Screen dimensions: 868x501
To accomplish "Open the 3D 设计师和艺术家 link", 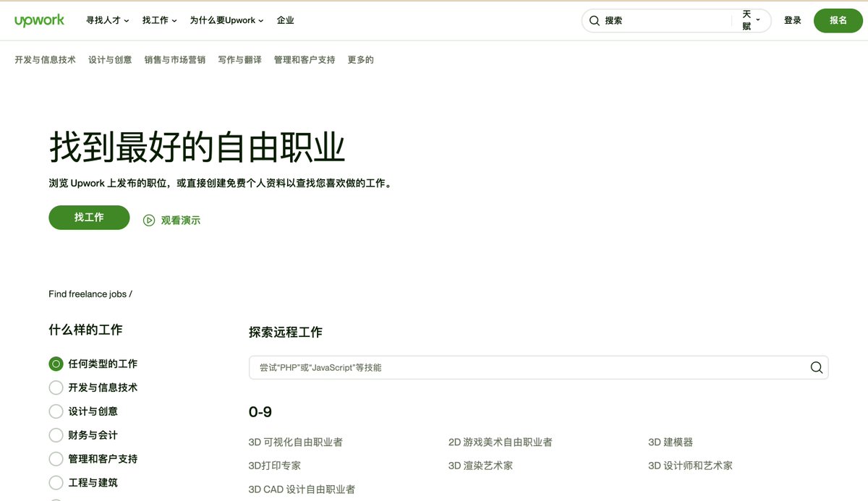I will (691, 466).
